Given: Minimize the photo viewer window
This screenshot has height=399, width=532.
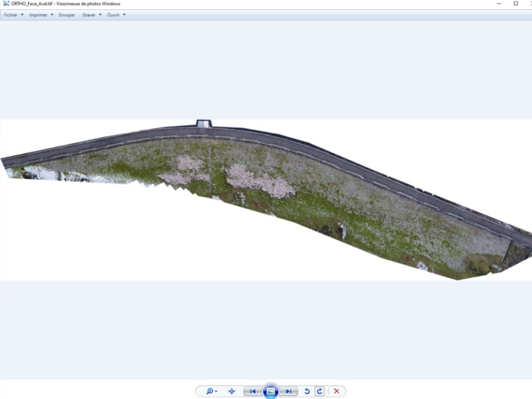Looking at the screenshot, I should [x=499, y=4].
